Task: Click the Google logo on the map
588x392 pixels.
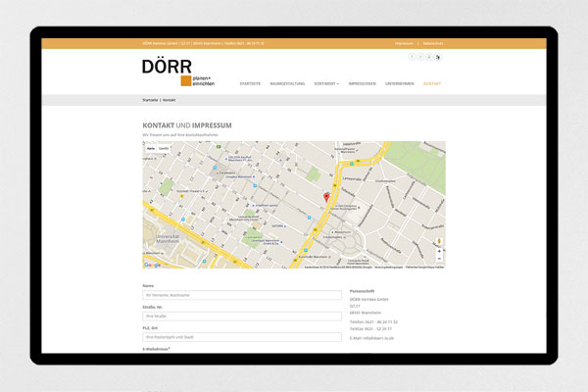Action: (x=153, y=265)
